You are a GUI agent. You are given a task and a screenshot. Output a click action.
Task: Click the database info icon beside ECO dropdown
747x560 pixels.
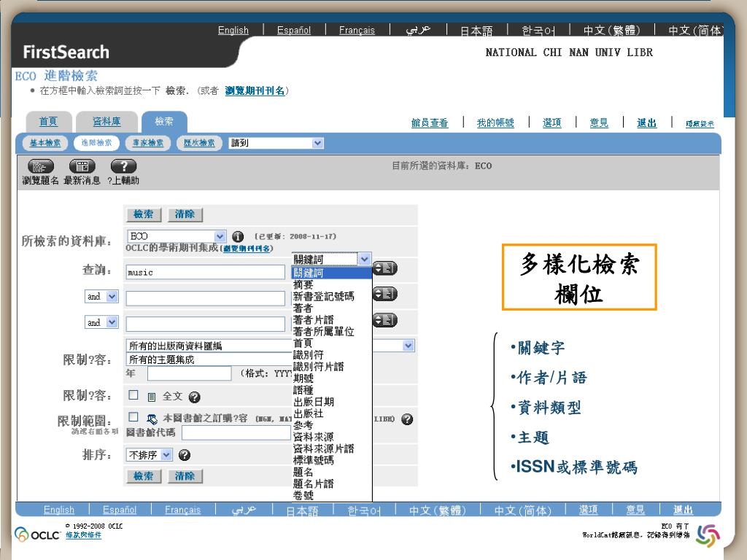238,237
